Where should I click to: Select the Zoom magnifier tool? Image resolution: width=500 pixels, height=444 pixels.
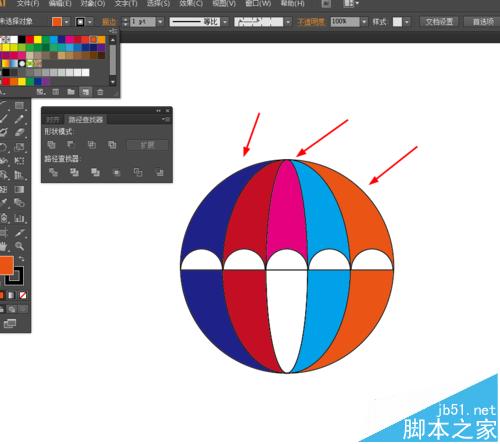19,246
